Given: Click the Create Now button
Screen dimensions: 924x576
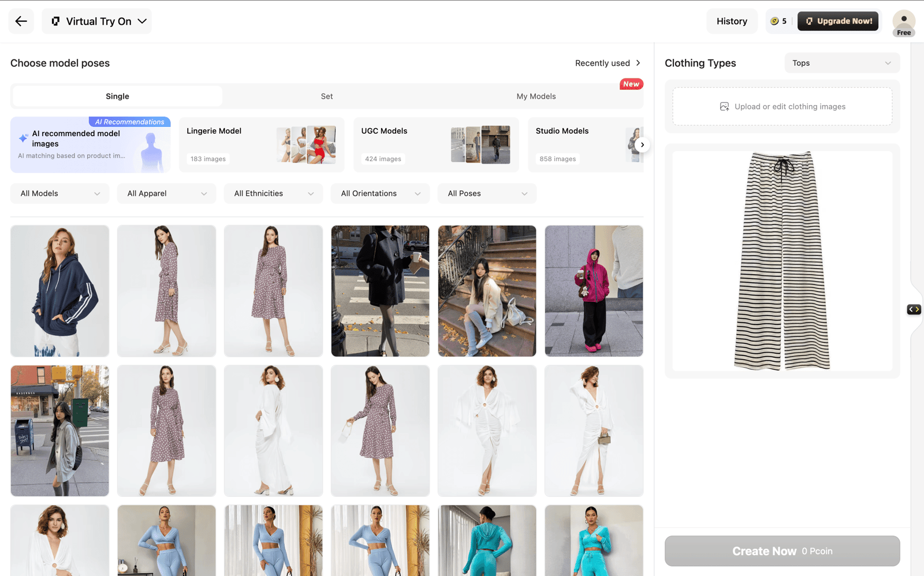Looking at the screenshot, I should pos(783,551).
